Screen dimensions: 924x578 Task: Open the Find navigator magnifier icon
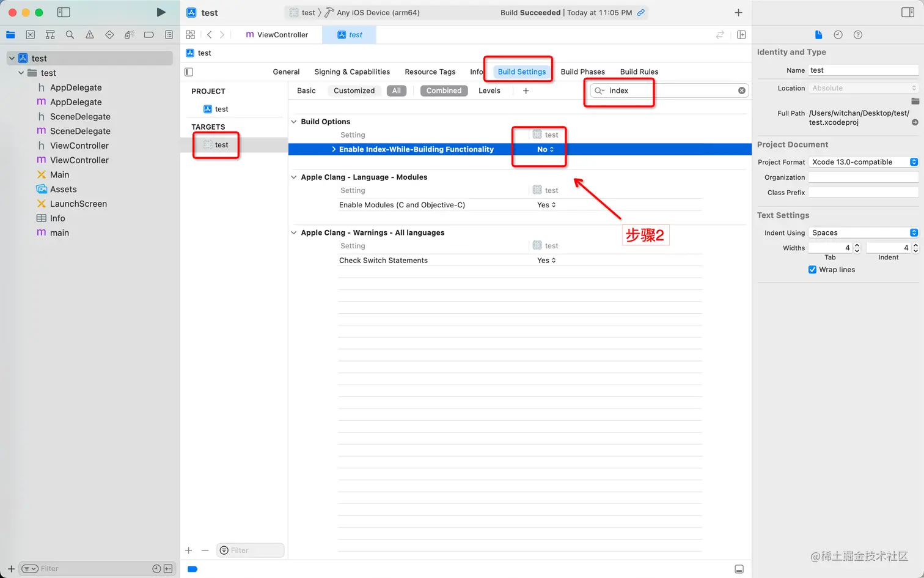coord(70,35)
